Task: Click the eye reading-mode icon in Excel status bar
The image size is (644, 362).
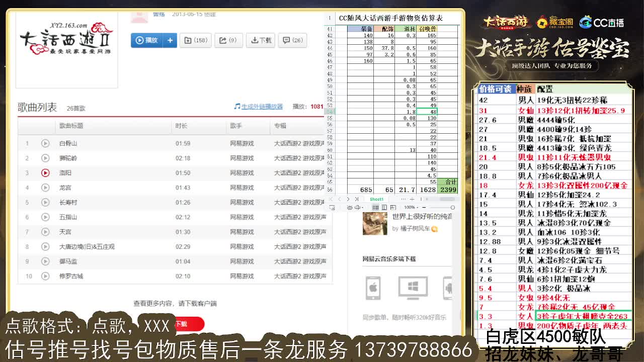Action: (350, 208)
